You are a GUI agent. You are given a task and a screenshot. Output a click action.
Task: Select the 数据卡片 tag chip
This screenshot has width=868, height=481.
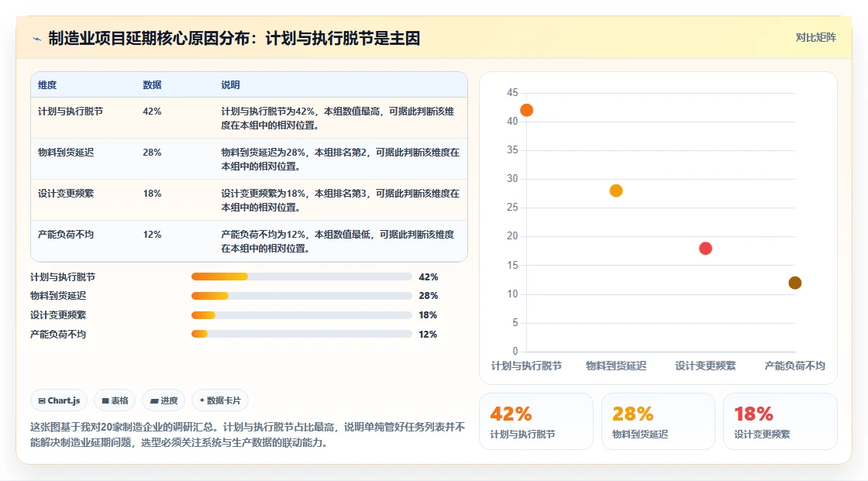(x=220, y=400)
